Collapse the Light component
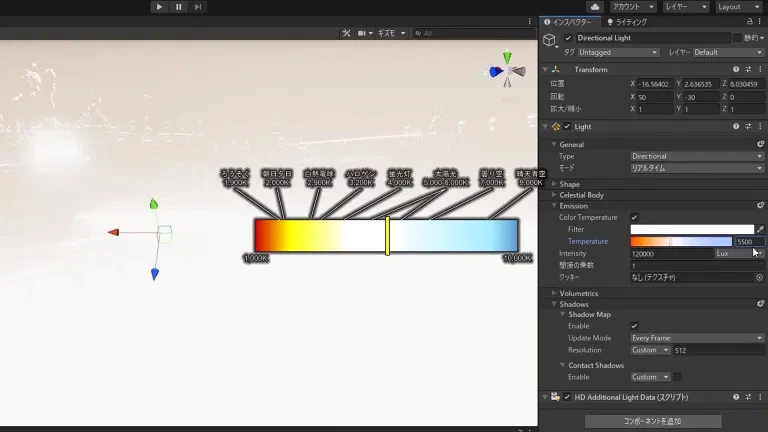Screen dimensions: 768x432 click(545, 126)
